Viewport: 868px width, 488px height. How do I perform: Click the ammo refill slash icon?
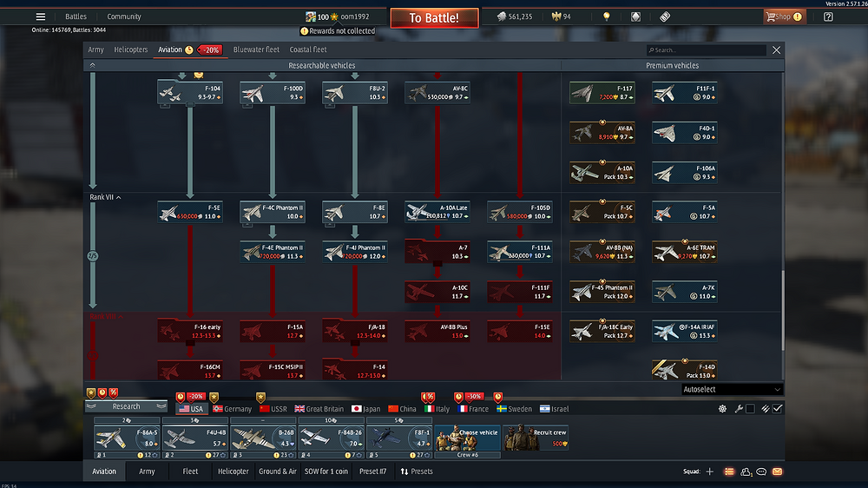pyautogui.click(x=765, y=409)
